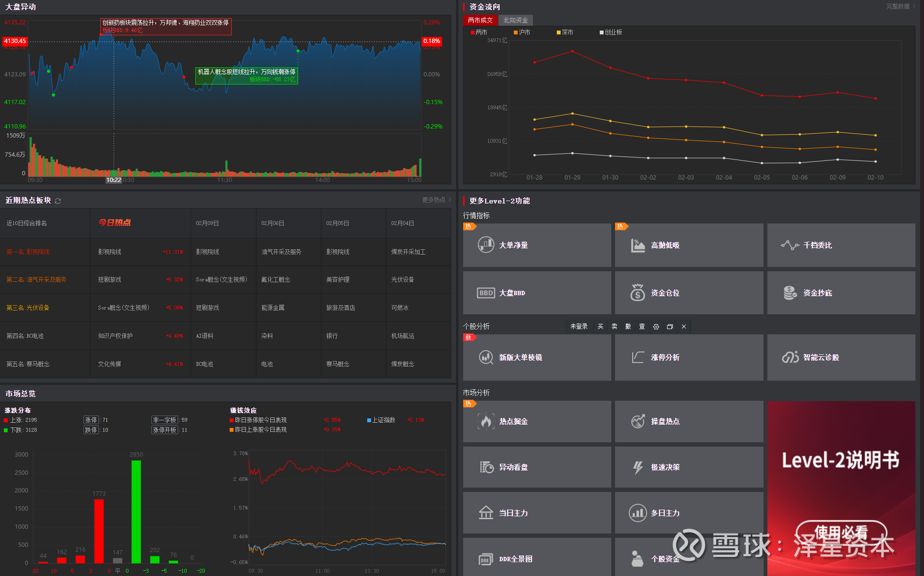The height and width of the screenshot is (576, 924).
Task: Click the 千档委比 line icon
Action: tap(790, 245)
